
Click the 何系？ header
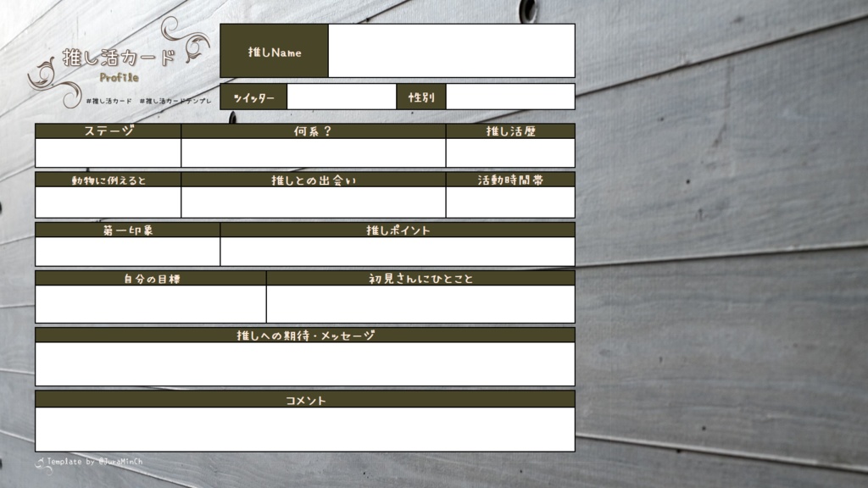coord(314,131)
